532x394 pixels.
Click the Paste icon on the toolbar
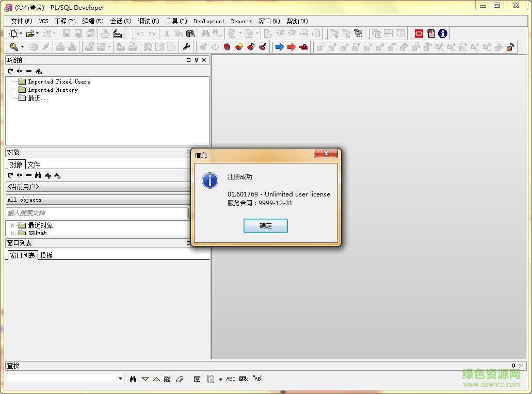coord(190,34)
